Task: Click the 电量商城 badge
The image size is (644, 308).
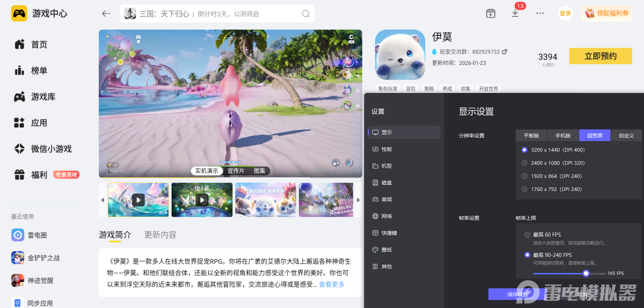Action: point(66,175)
